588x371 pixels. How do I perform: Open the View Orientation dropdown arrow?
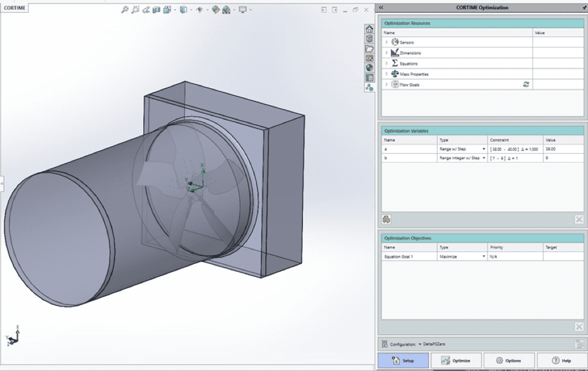tap(175, 10)
